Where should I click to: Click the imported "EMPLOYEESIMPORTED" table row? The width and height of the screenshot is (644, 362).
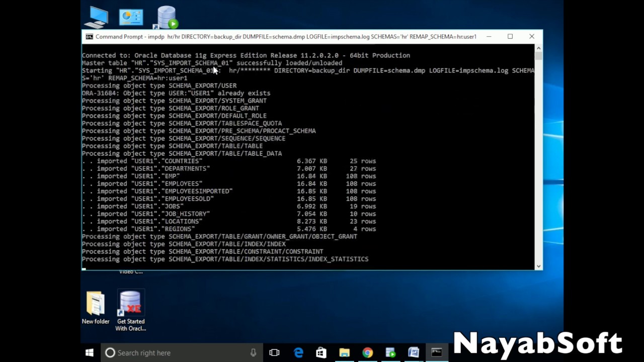[x=229, y=191]
